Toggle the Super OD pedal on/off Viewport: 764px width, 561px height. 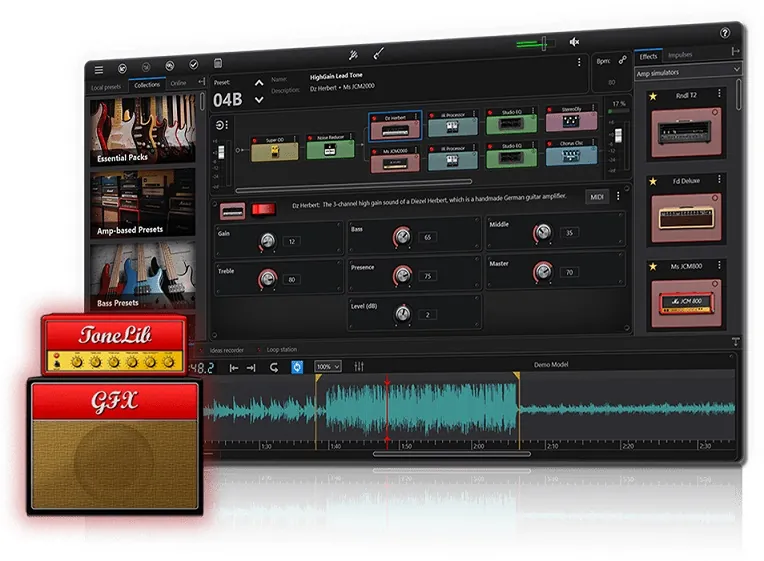255,141
